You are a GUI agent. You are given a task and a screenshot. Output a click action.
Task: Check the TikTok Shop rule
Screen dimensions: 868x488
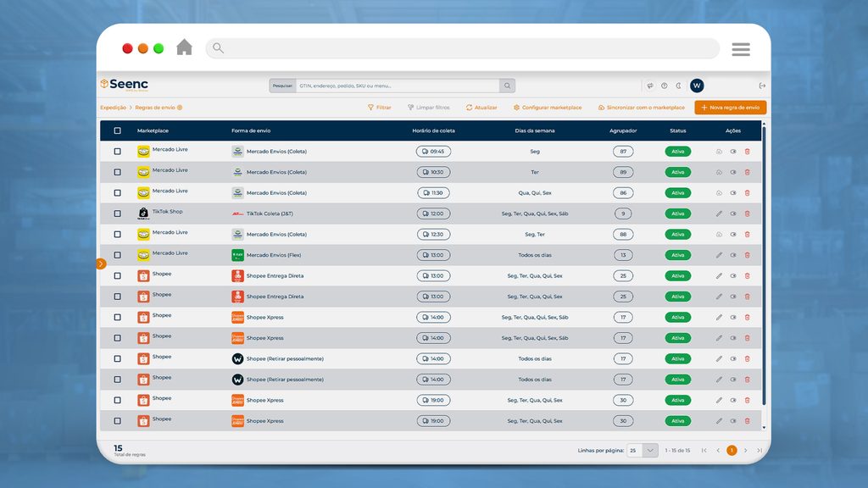117,213
